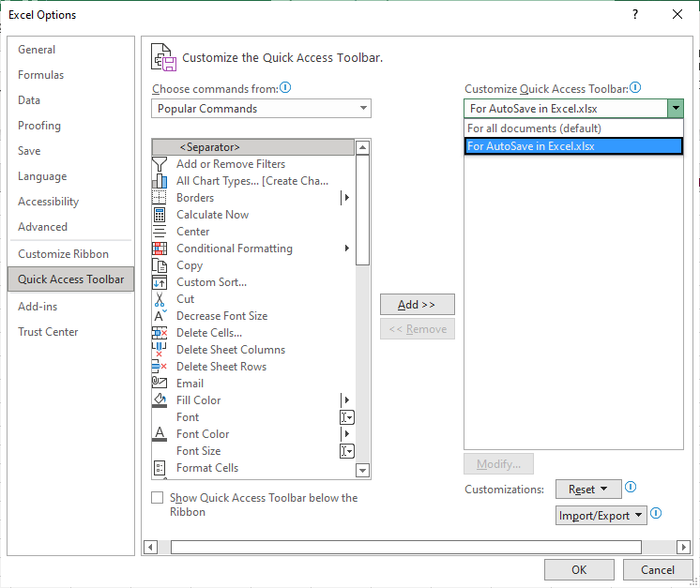Open the Customize Ribbon category
The width and height of the screenshot is (700, 588).
click(70, 254)
